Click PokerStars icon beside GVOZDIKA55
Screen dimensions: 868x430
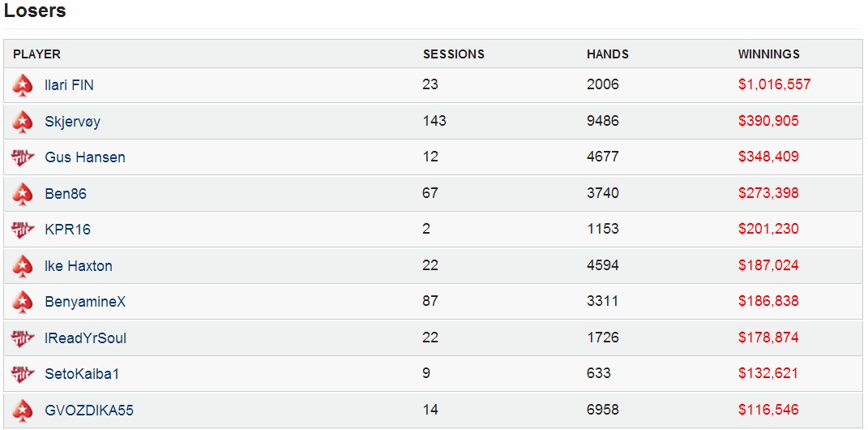click(x=23, y=411)
